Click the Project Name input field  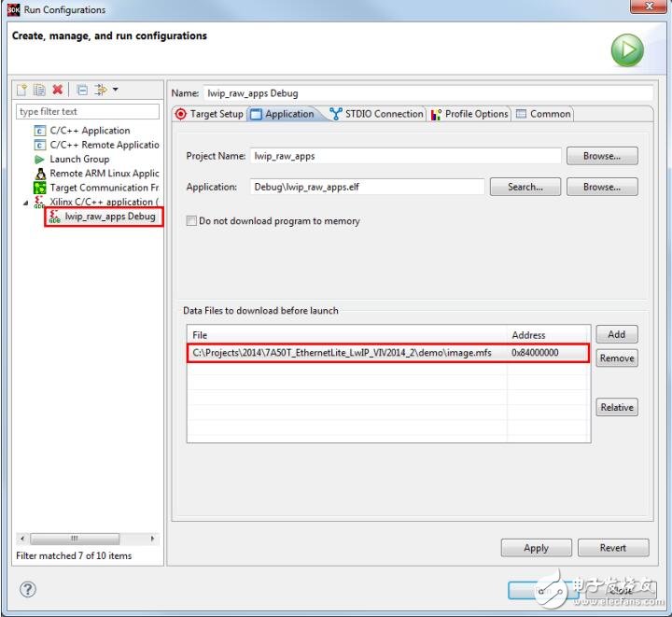[406, 156]
